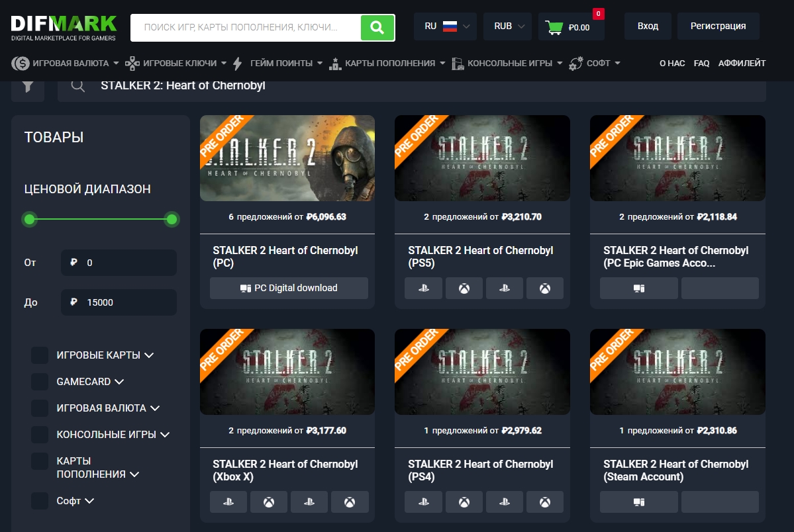
Task: Click the cart item count badge
Action: (598, 14)
